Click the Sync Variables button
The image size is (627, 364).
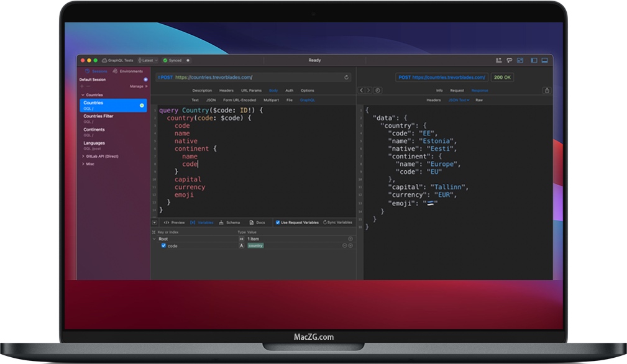click(337, 222)
